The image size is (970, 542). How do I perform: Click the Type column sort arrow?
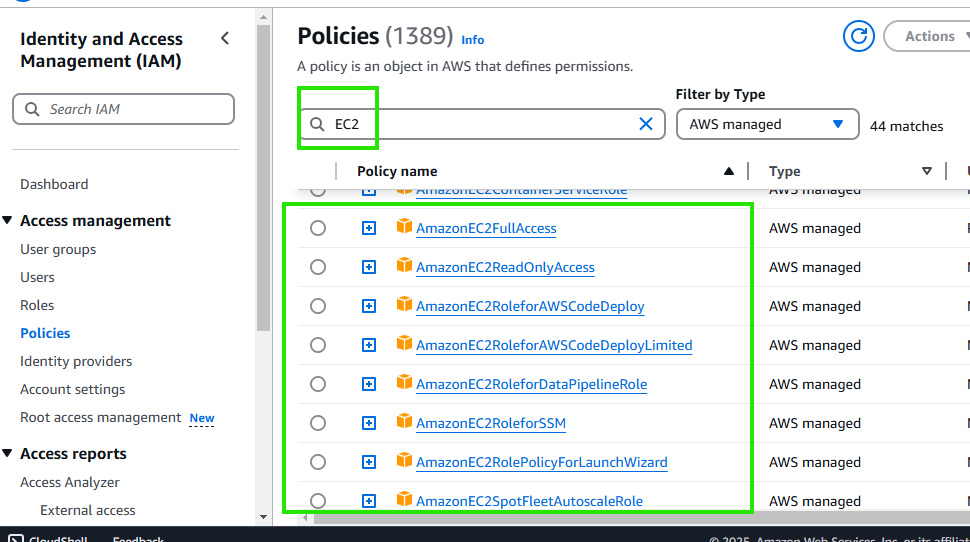click(x=927, y=171)
